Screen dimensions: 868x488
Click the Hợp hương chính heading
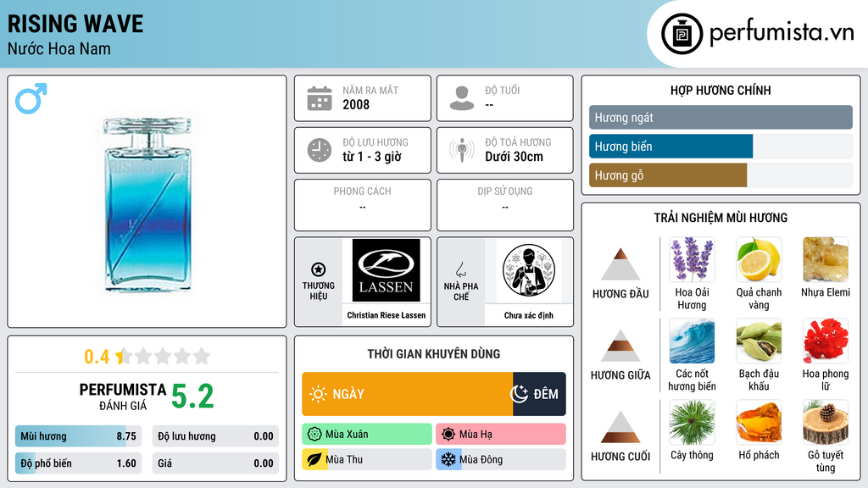[721, 90]
